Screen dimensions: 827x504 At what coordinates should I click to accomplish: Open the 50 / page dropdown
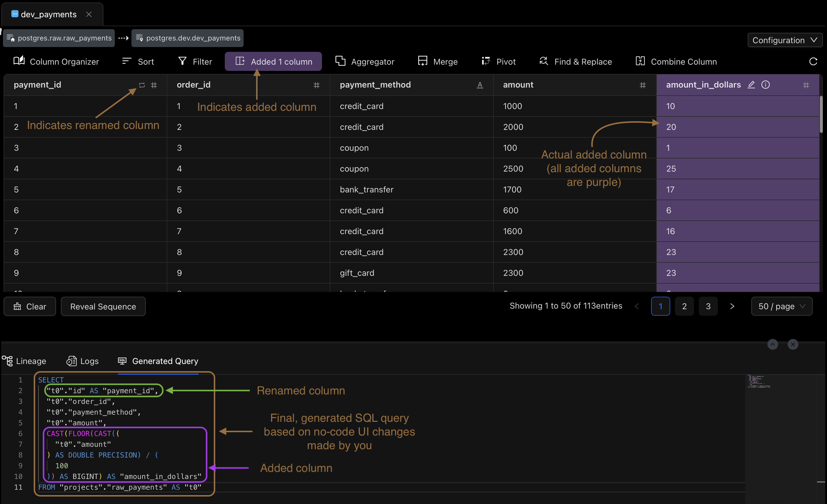point(782,306)
